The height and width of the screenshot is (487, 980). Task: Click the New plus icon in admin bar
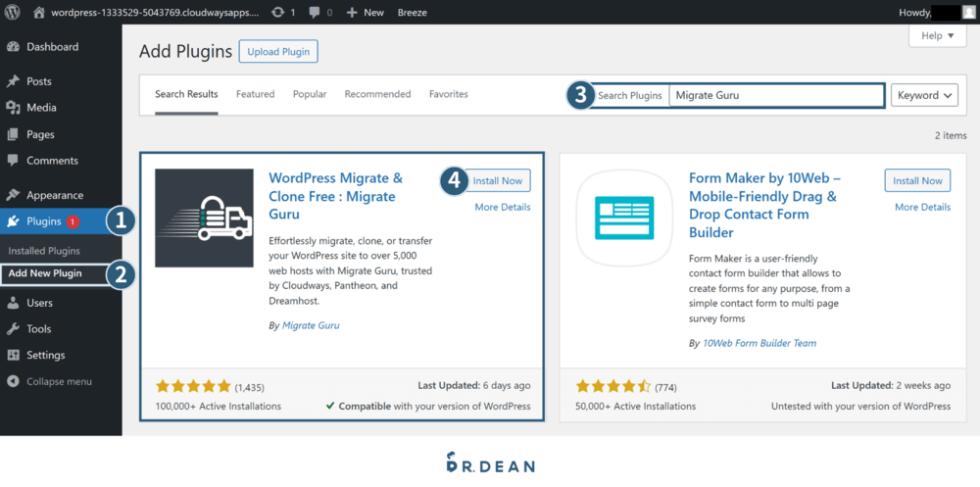coord(352,13)
